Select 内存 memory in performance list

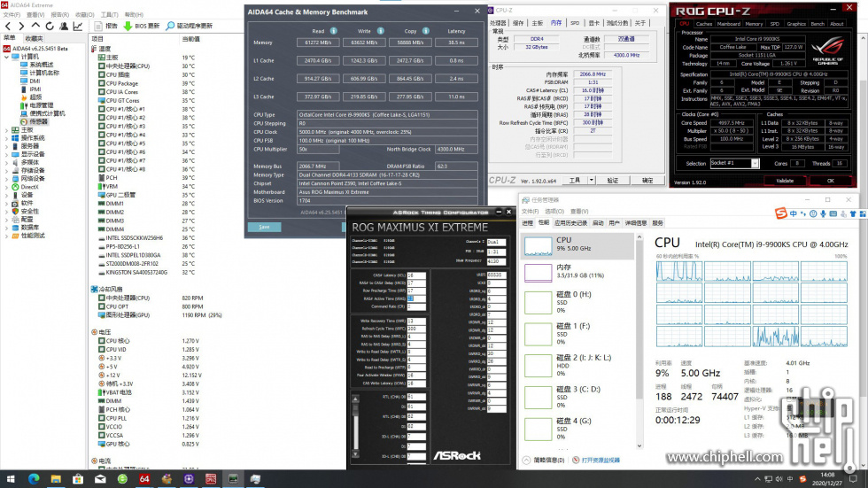pos(577,271)
